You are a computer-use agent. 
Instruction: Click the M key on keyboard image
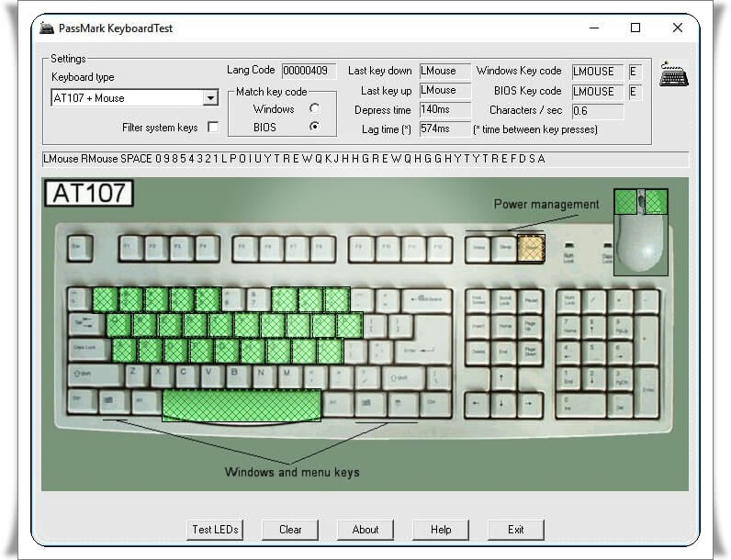click(288, 375)
